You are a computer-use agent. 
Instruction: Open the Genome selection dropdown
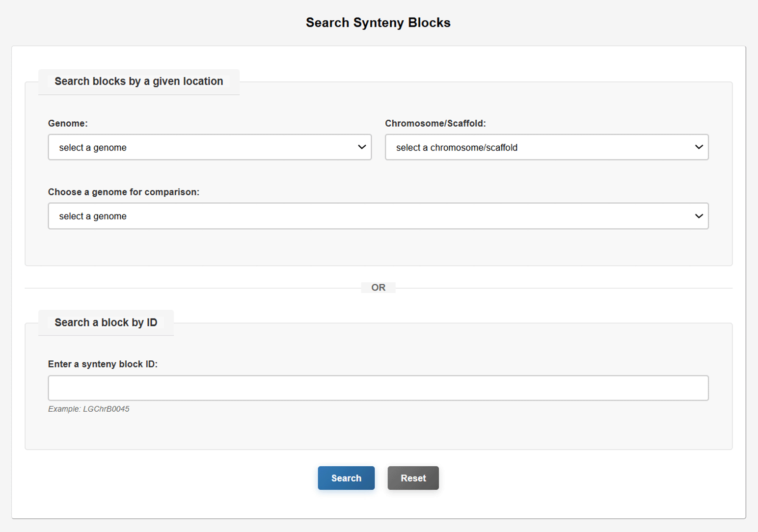[209, 147]
